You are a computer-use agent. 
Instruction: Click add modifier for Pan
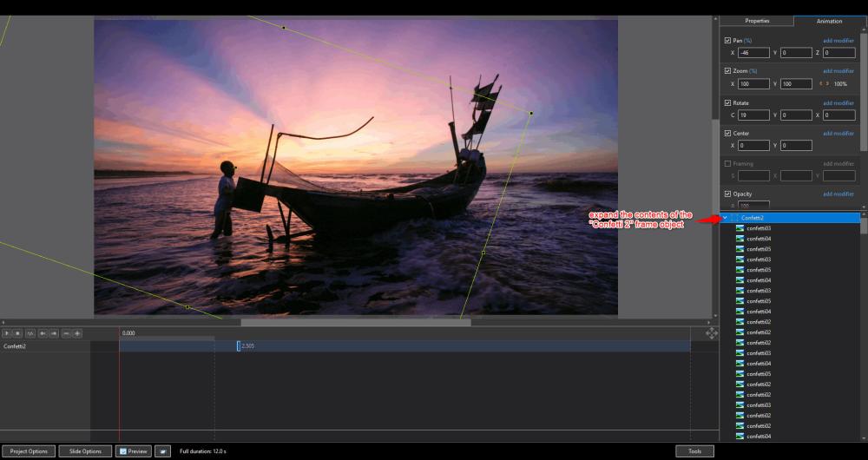tap(838, 41)
